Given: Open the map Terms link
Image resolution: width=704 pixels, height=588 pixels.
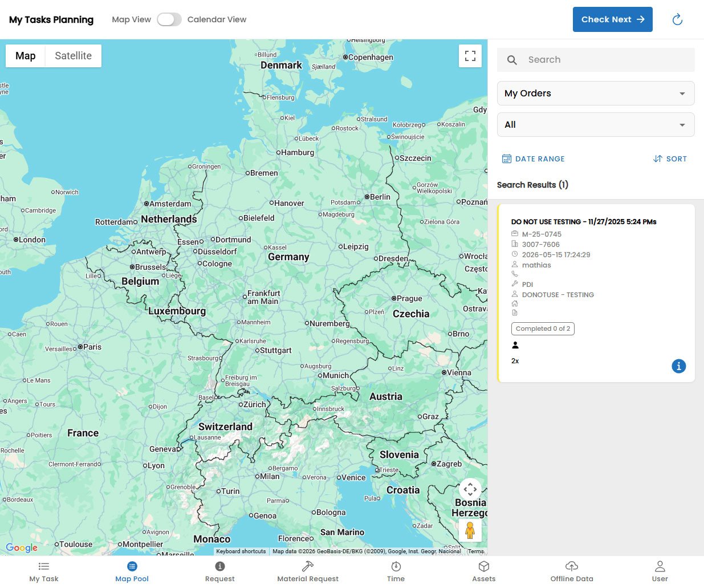Looking at the screenshot, I should [476, 551].
